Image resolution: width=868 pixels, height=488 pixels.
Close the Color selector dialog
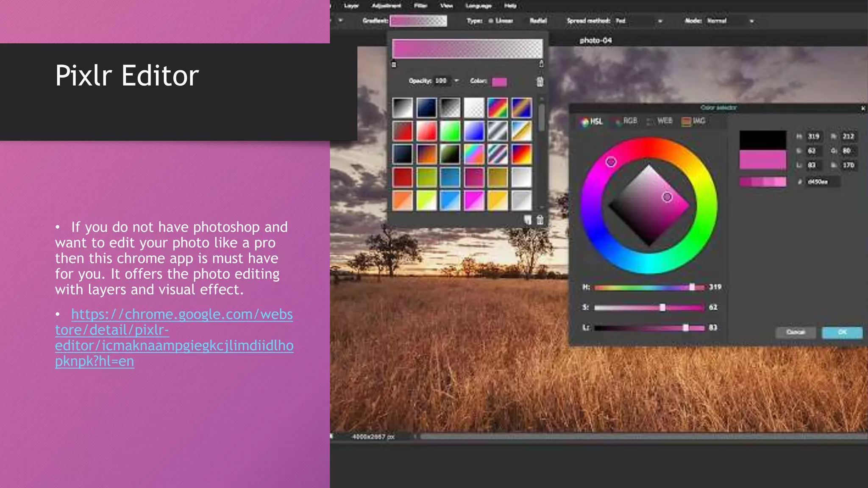pyautogui.click(x=863, y=108)
